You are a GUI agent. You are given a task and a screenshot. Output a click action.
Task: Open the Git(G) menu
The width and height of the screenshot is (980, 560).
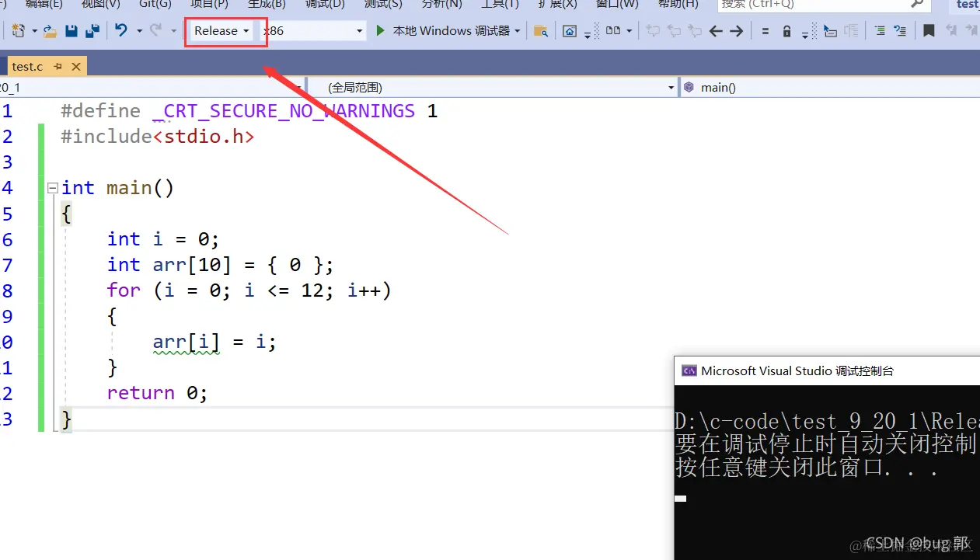point(155,4)
